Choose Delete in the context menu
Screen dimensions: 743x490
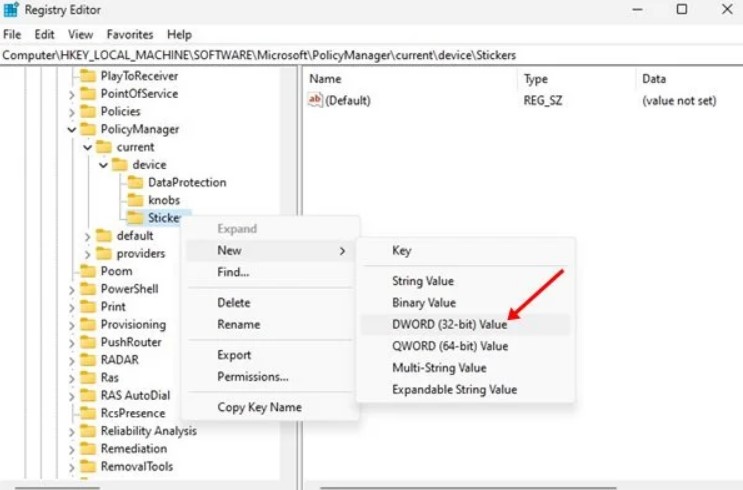tap(270, 303)
